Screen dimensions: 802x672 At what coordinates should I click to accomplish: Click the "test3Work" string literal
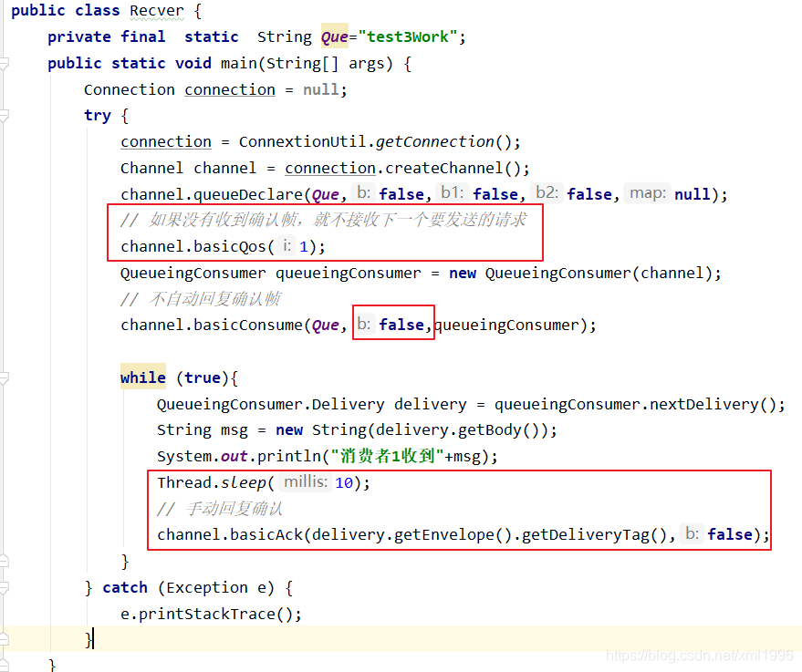[408, 36]
